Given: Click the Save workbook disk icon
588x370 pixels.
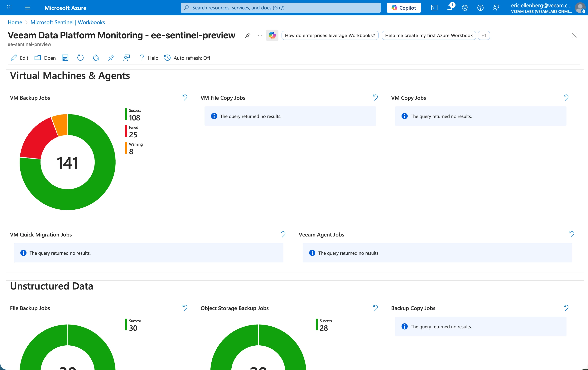Looking at the screenshot, I should tap(65, 58).
